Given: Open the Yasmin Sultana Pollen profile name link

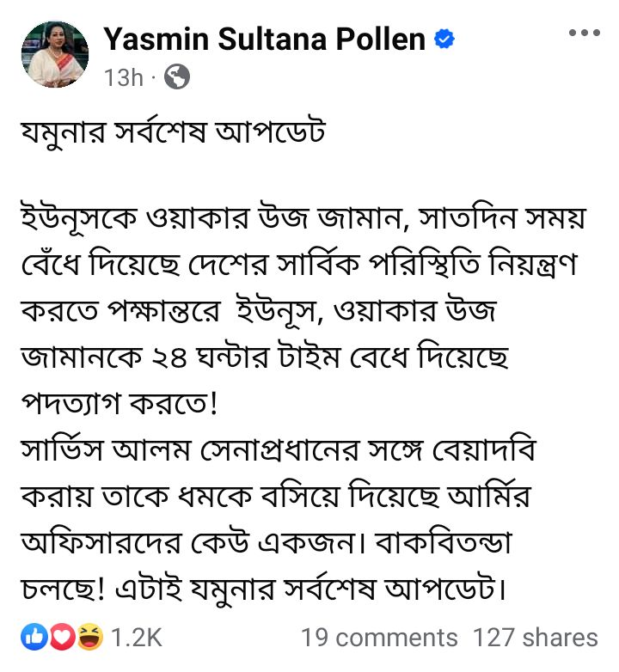Looking at the screenshot, I should (265, 39).
